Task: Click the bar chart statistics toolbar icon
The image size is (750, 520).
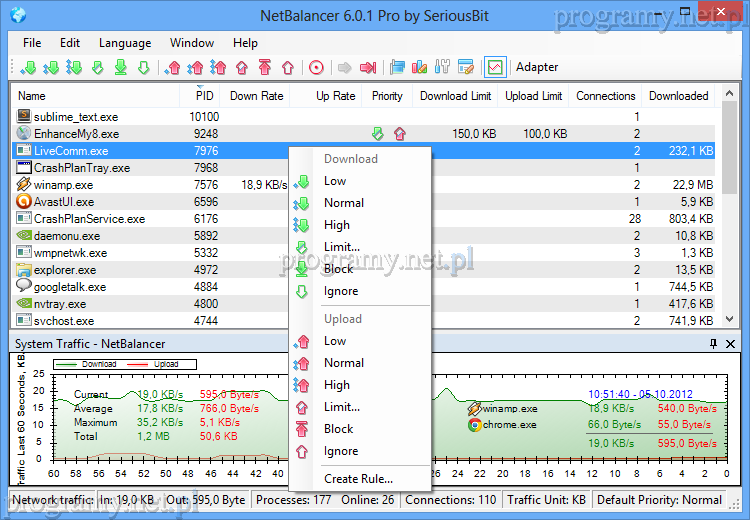Action: tap(419, 68)
